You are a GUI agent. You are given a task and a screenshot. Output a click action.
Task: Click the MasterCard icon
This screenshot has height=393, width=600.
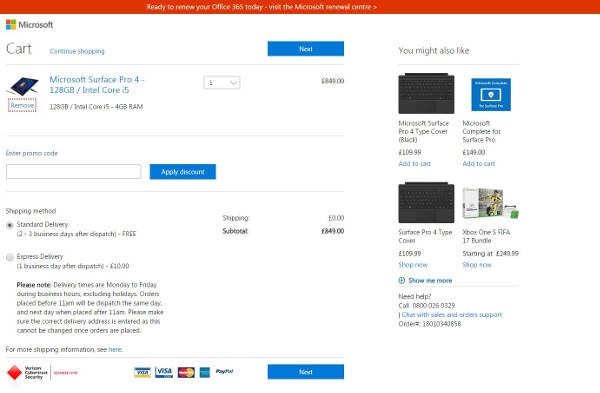tap(186, 372)
